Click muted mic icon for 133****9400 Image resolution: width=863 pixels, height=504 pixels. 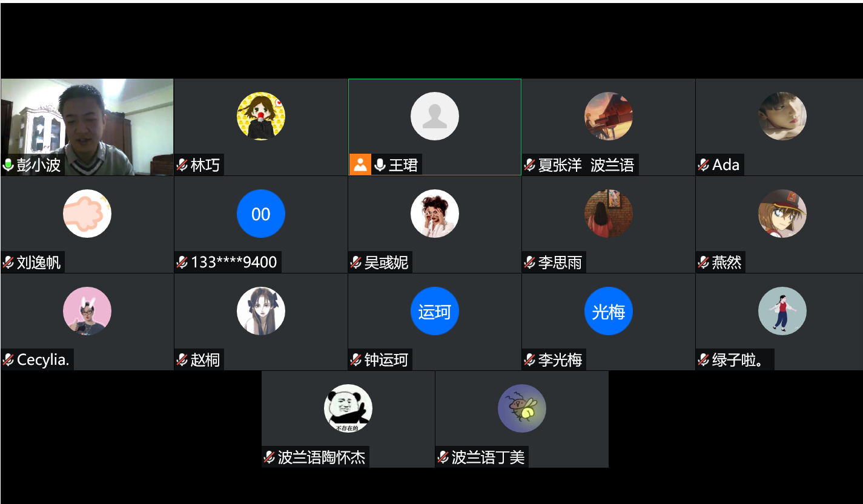[182, 263]
